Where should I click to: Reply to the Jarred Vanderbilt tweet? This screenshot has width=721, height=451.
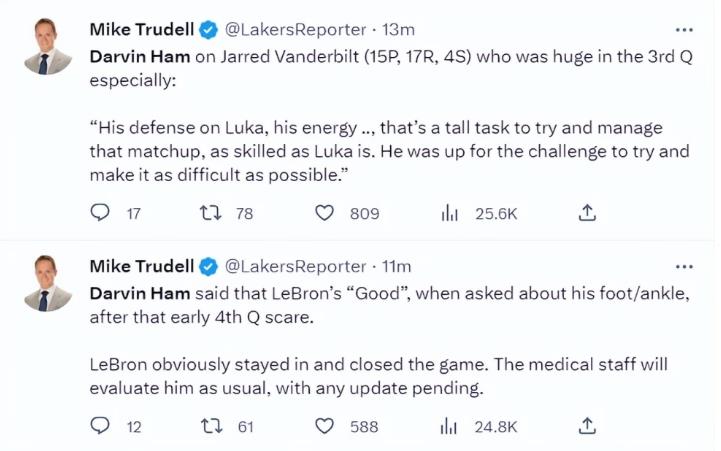[x=100, y=213]
